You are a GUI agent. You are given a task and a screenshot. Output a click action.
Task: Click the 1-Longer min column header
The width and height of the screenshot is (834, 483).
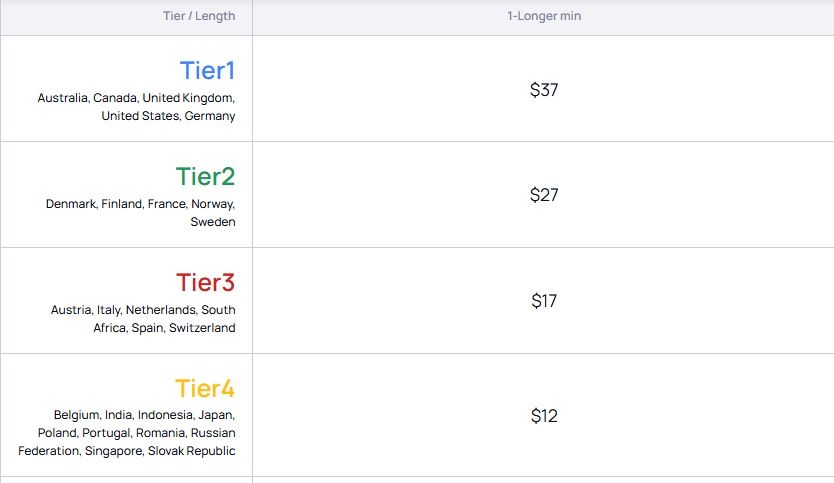coord(544,16)
